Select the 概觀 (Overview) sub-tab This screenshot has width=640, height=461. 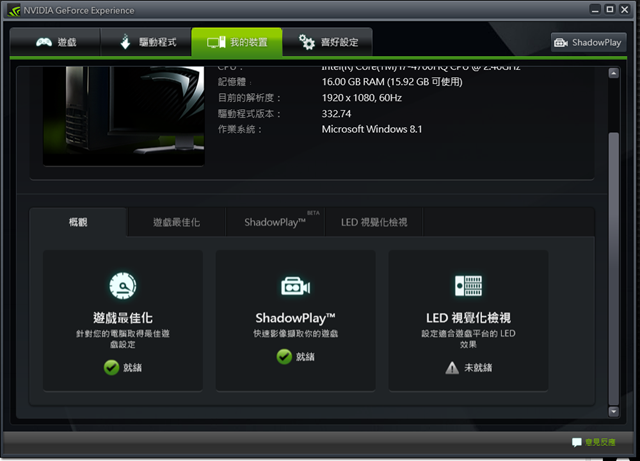coord(78,222)
